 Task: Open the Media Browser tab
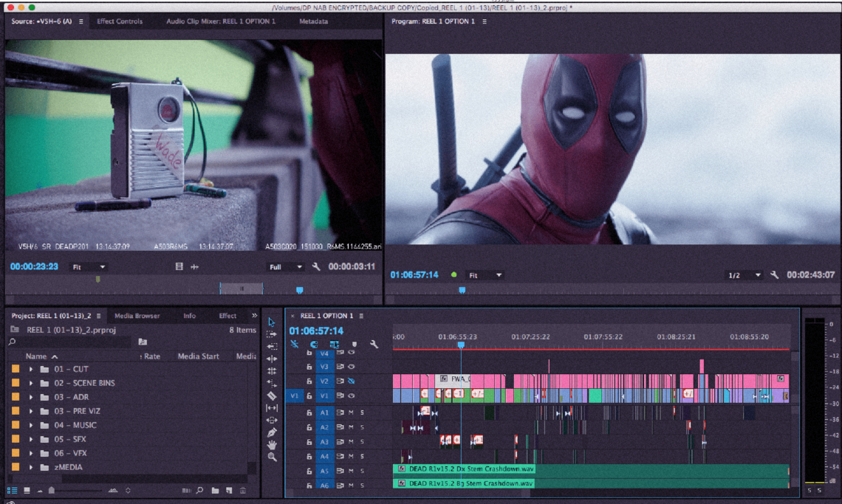click(x=137, y=316)
